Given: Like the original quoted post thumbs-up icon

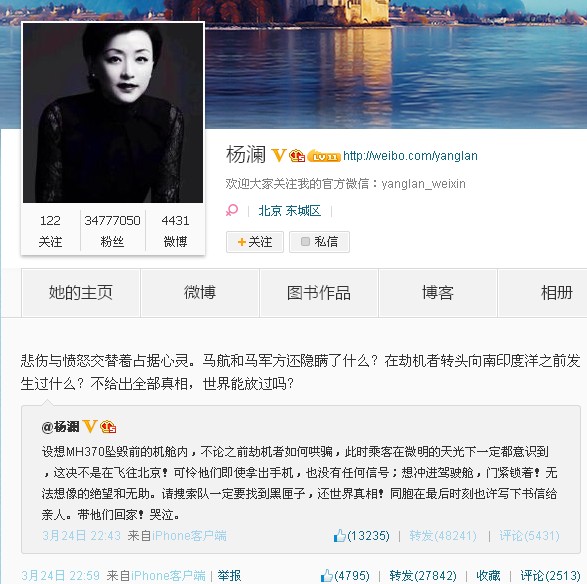Looking at the screenshot, I should point(340,536).
